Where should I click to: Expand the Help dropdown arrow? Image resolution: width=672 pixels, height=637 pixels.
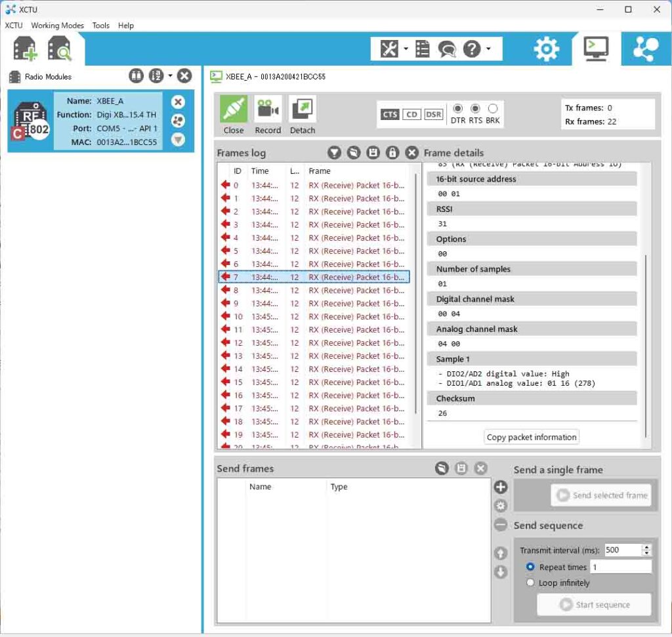[x=488, y=49]
